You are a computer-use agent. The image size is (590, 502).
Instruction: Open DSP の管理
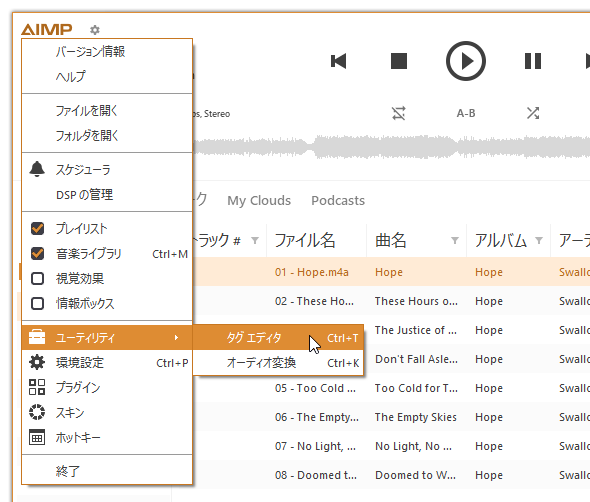point(107,195)
